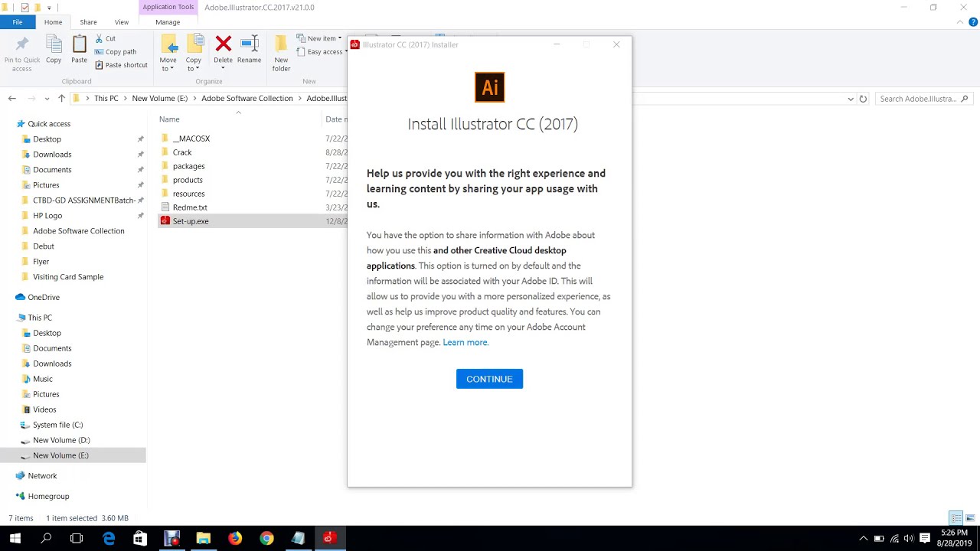980x551 pixels.
Task: Click Copy path in the Clipboard group
Action: pyautogui.click(x=116, y=52)
